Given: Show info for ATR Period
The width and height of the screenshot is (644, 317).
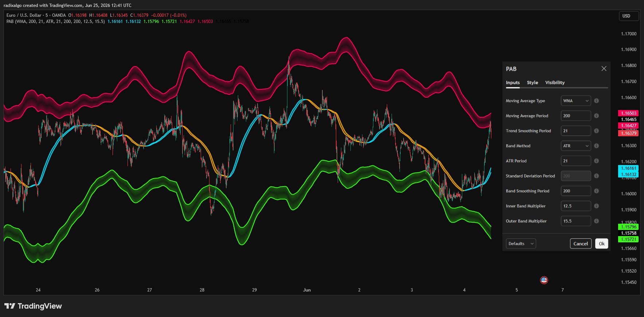Looking at the screenshot, I should click(596, 161).
